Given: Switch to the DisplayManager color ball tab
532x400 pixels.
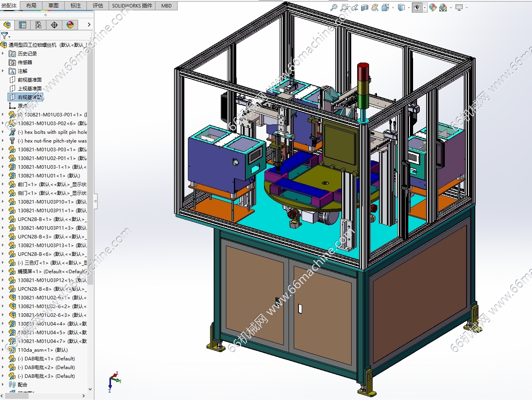Looking at the screenshot, I should pos(70,25).
